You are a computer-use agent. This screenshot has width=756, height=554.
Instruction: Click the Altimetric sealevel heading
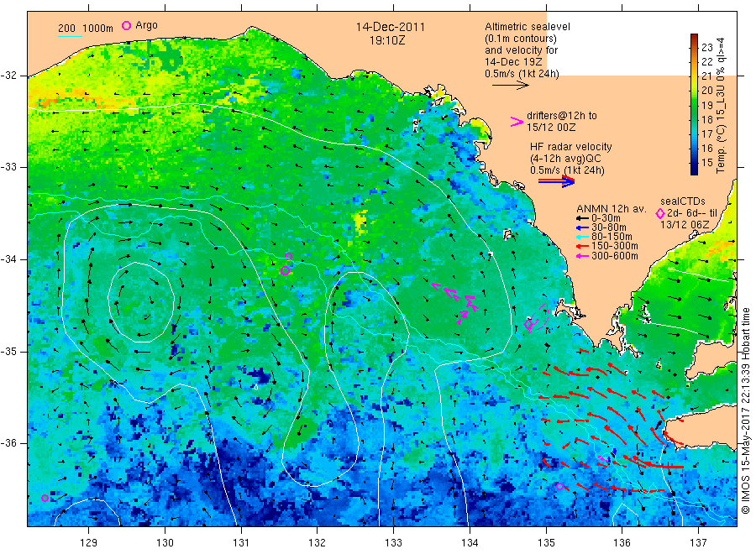(x=528, y=27)
